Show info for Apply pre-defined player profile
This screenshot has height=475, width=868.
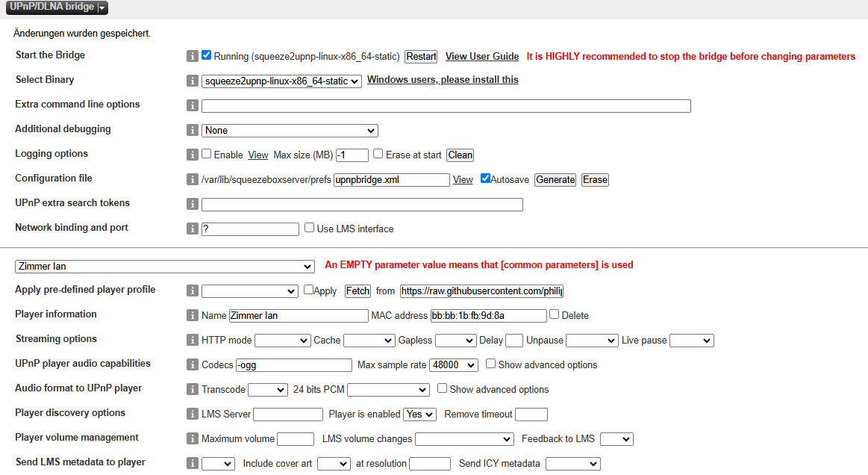tap(192, 291)
